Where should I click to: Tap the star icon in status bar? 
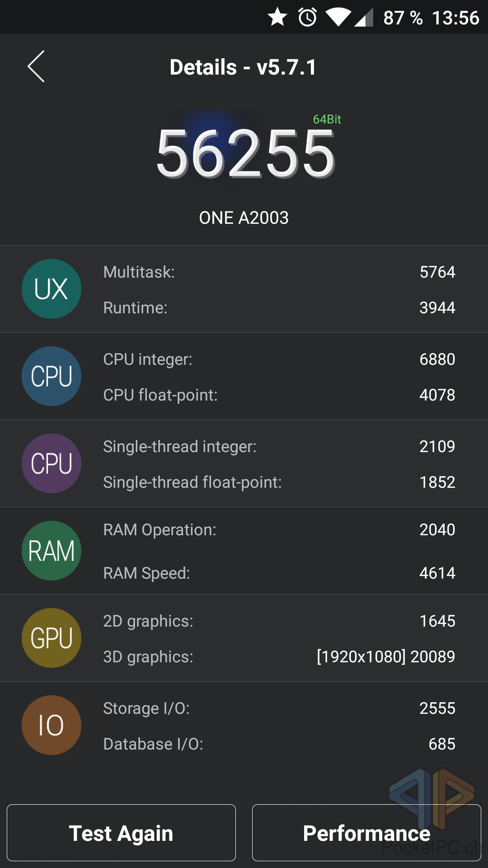[277, 18]
